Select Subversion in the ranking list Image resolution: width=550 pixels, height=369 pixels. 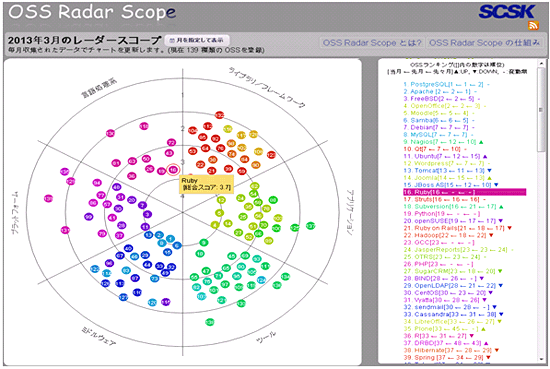454,207
